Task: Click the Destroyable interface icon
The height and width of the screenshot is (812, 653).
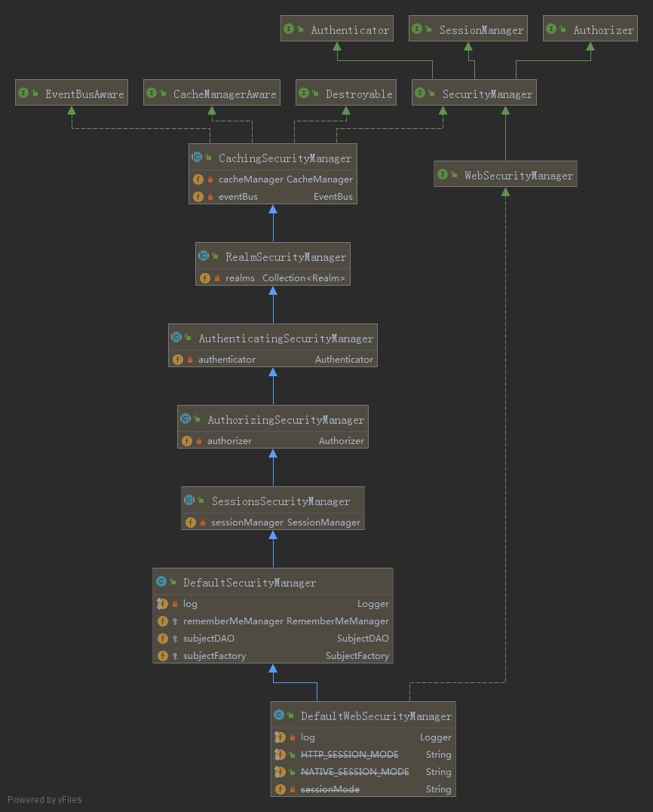Action: pyautogui.click(x=304, y=93)
